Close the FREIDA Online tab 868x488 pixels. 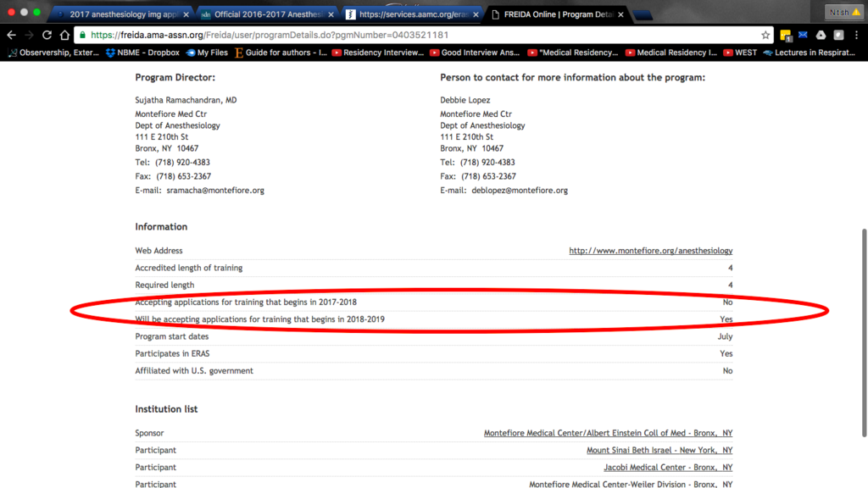tap(620, 14)
